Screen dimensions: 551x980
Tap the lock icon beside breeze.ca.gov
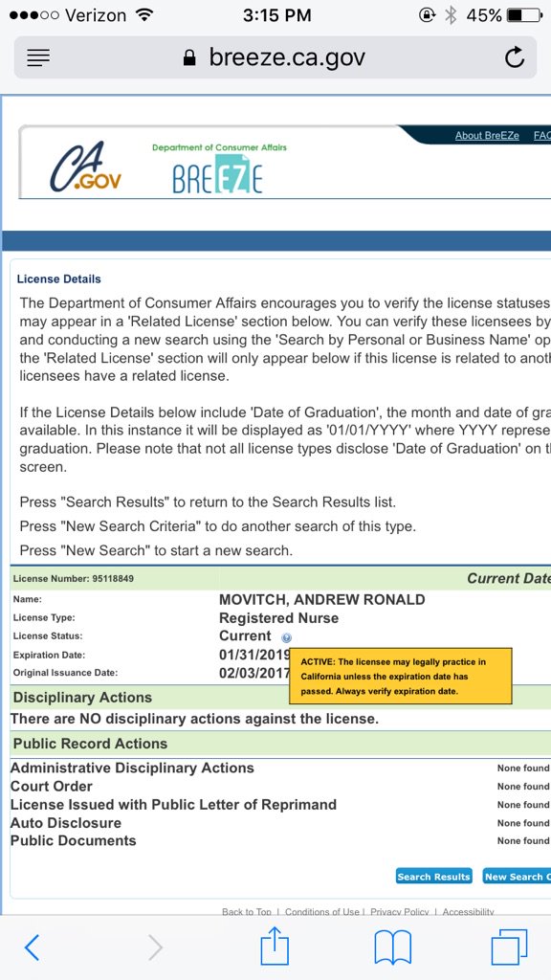189,58
